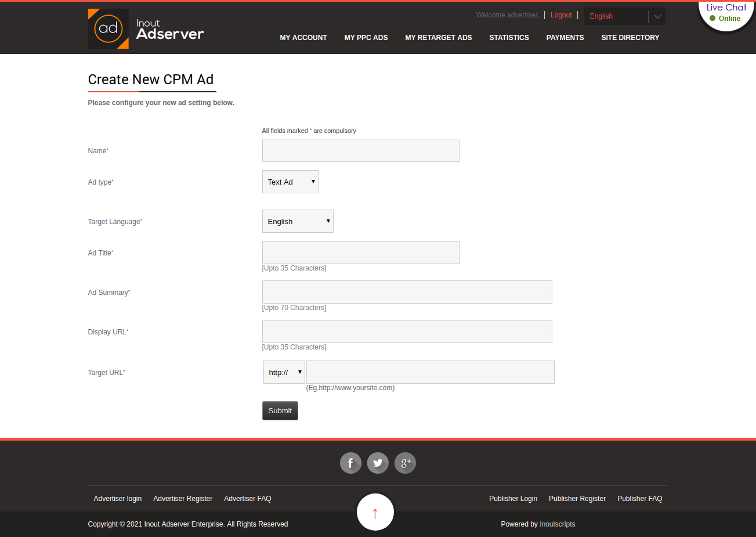Click the 'Create New CPM Ad' heading

[151, 80]
